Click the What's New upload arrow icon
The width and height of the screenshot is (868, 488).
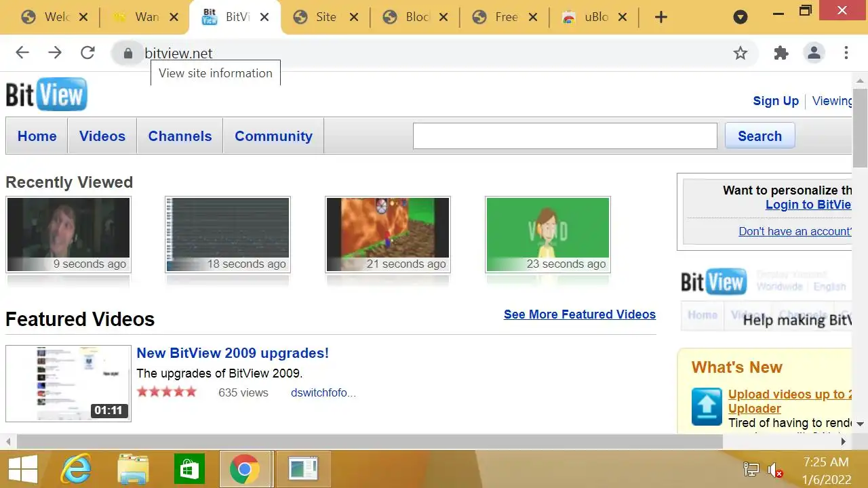coord(707,406)
